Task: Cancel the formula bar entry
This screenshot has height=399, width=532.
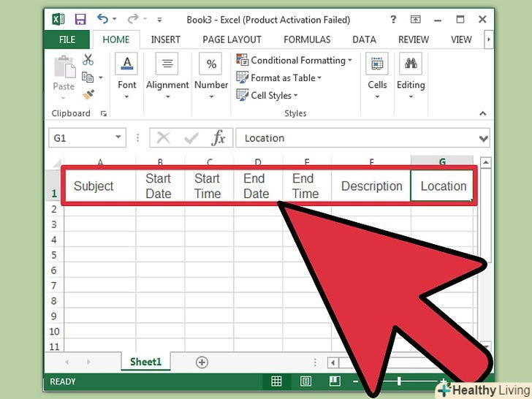Action: point(163,138)
